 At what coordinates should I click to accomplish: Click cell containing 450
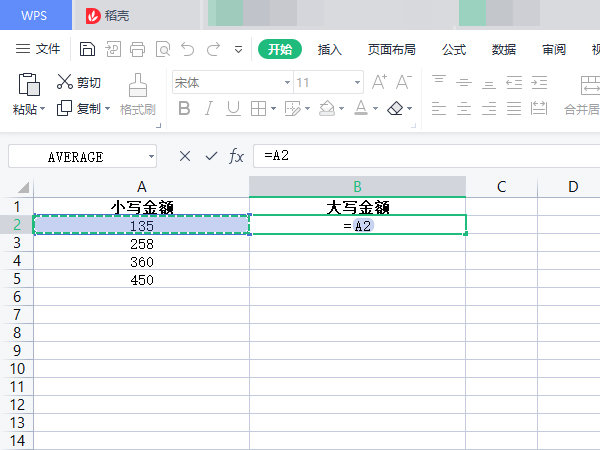pos(142,280)
